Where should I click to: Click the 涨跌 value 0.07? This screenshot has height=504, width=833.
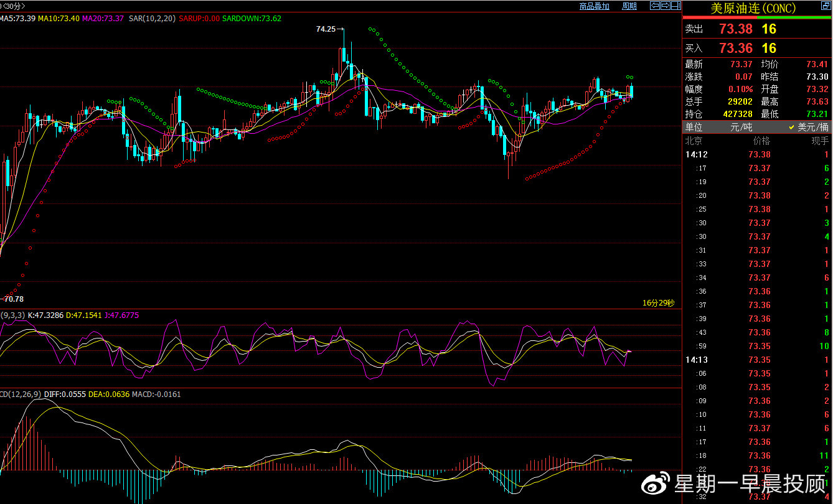pyautogui.click(x=743, y=77)
